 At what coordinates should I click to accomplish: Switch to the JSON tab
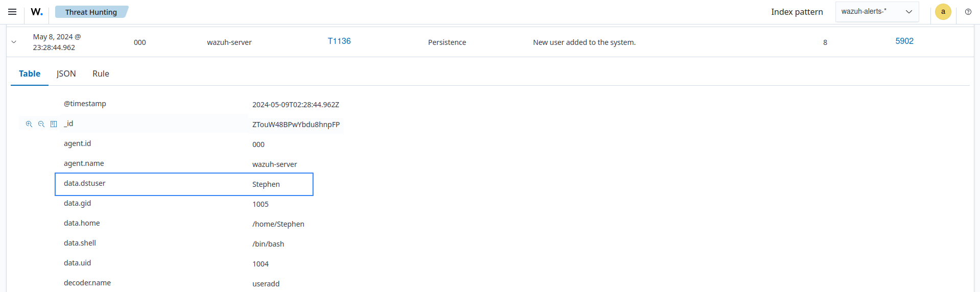66,74
